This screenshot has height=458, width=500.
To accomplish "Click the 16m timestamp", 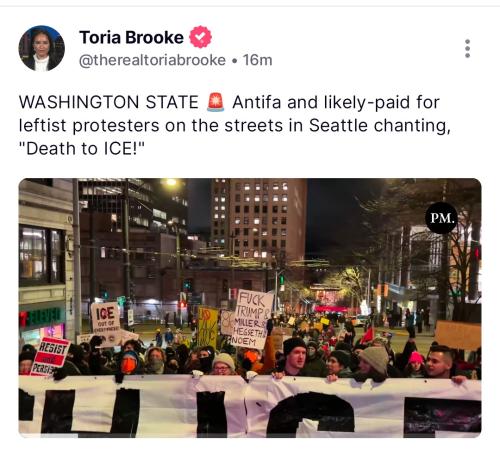I will 257,60.
